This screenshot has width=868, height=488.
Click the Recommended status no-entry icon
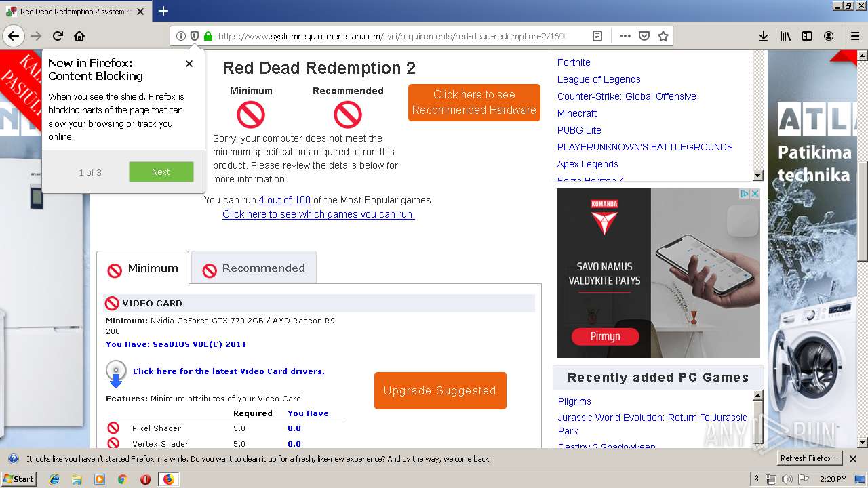348,115
